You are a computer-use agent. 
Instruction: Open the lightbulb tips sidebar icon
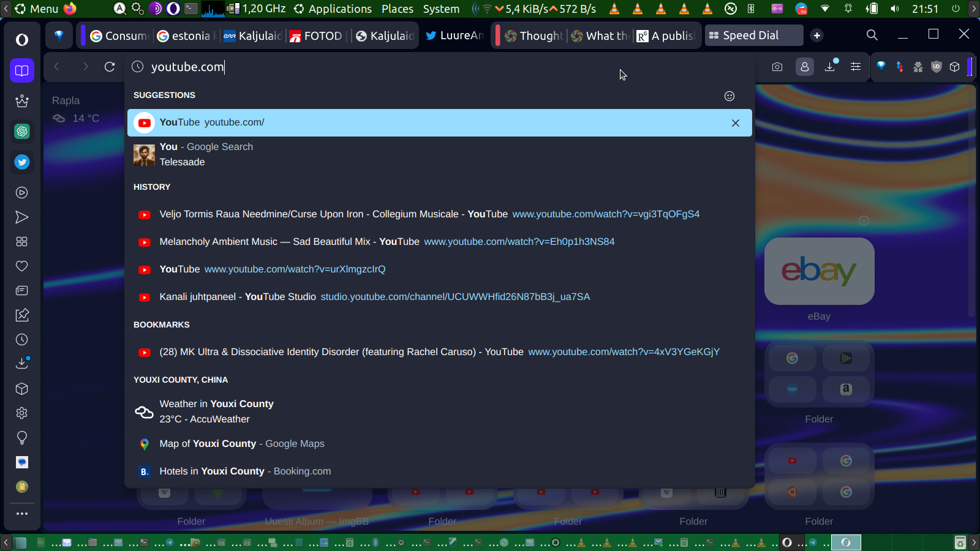pos(22,438)
